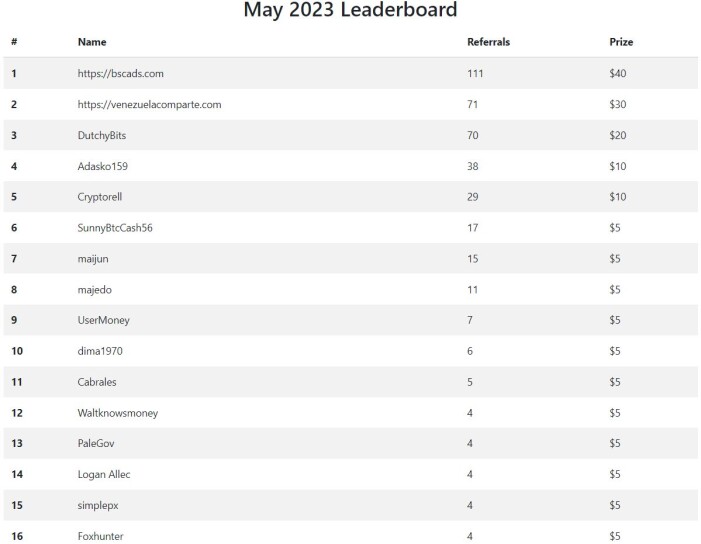The height and width of the screenshot is (544, 701).
Task: Click the dima1970 name
Action: 100,351
